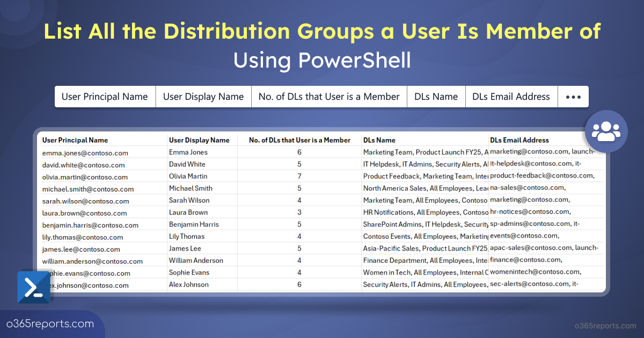Click the PowerShell logo icon
The image size is (644, 338).
pos(34,288)
